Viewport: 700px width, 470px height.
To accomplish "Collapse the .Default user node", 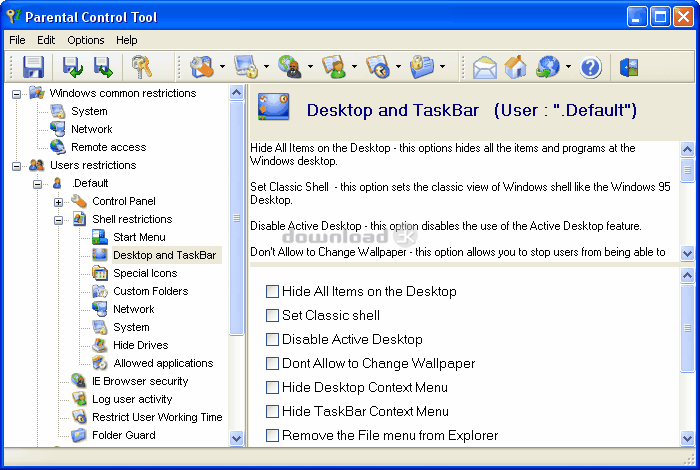I will [38, 184].
